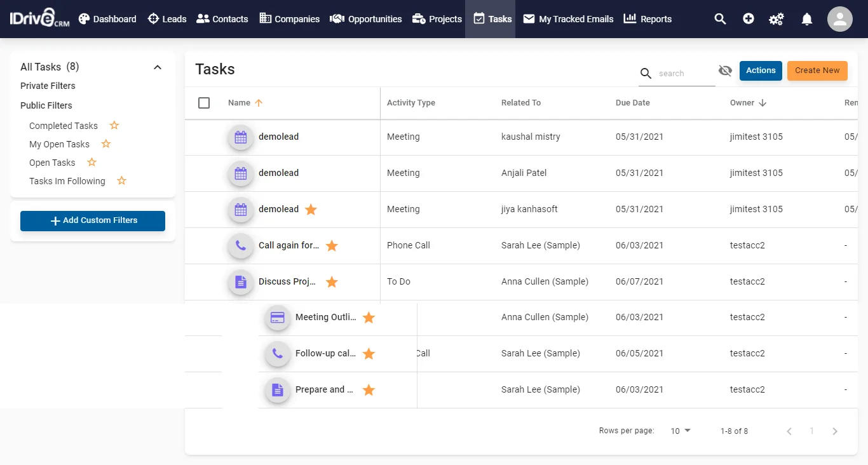Go to the previous page arrow

tap(789, 431)
